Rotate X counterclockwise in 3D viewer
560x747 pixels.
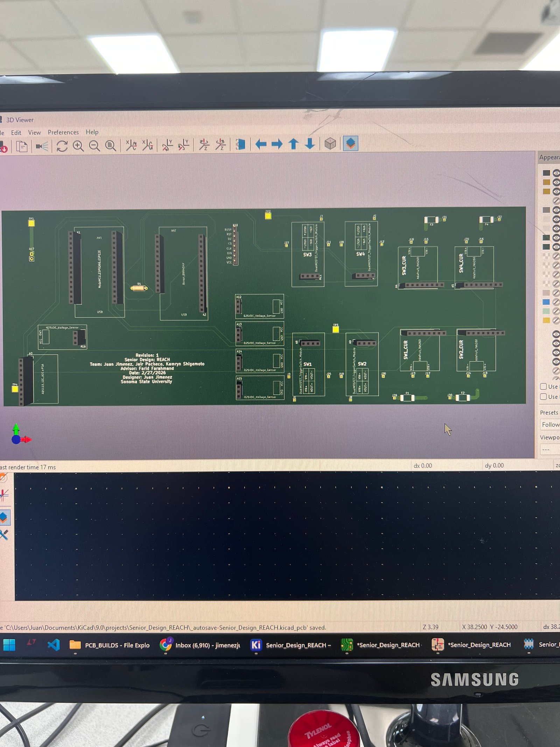[x=148, y=145]
